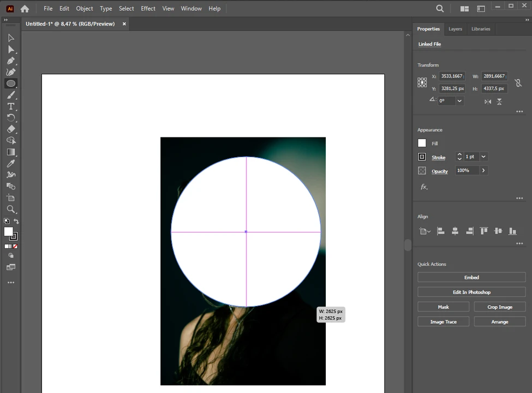This screenshot has height=393, width=532.
Task: Open Align To dropdown
Action: (425, 231)
